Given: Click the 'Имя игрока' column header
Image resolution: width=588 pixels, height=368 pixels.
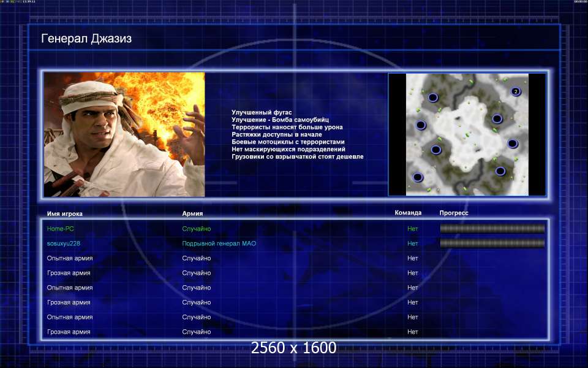Looking at the screenshot, I should click(x=64, y=213).
